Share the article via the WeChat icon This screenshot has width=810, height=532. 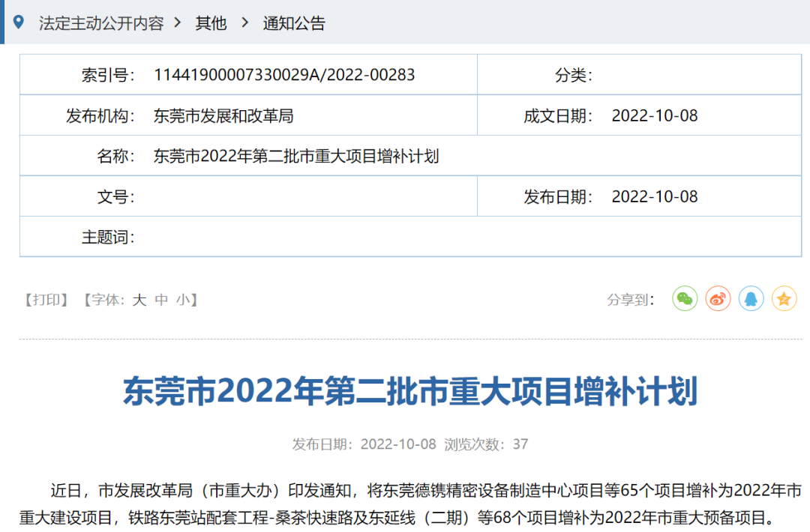[x=684, y=298]
